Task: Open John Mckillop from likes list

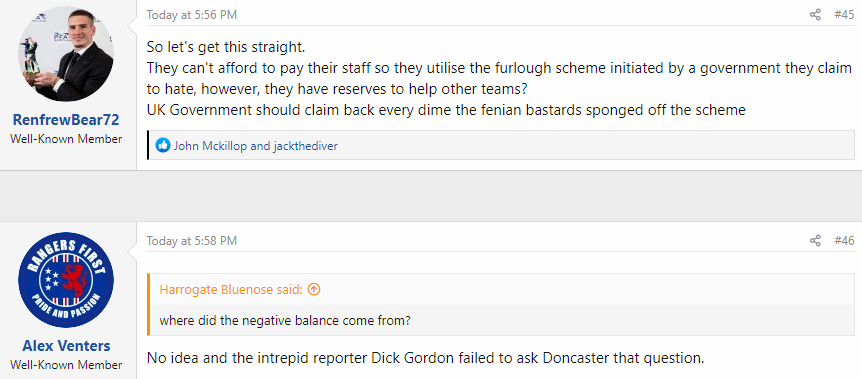Action: coord(211,146)
